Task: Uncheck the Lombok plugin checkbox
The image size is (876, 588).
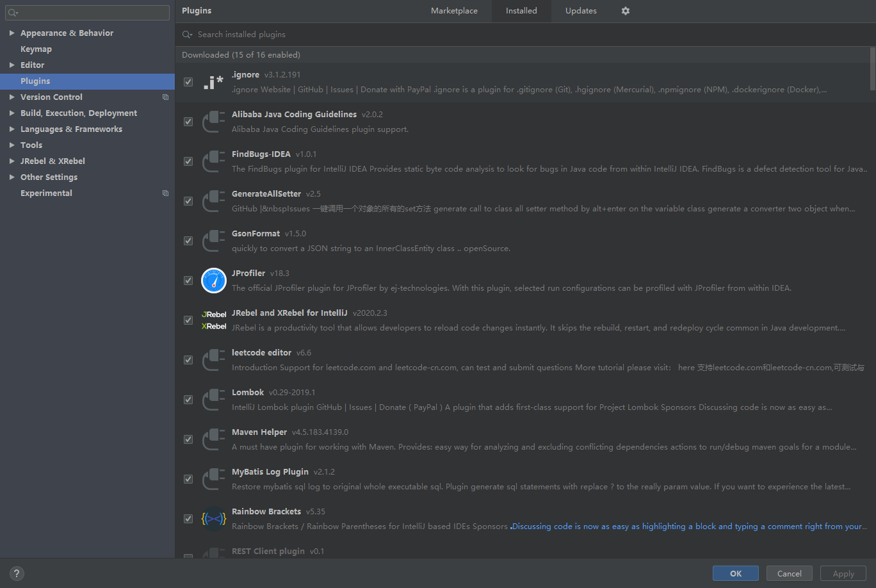Action: coord(188,400)
